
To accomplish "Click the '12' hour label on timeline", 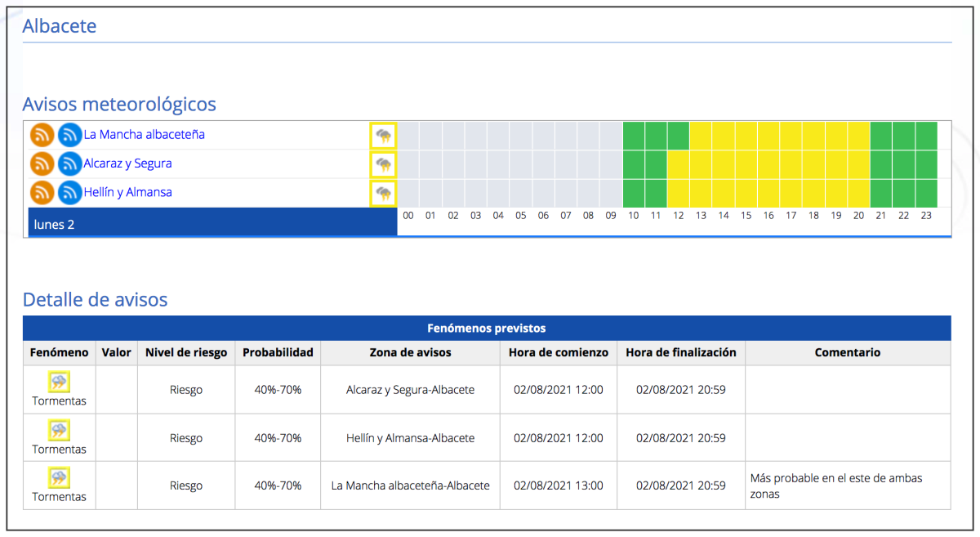I will [x=679, y=217].
